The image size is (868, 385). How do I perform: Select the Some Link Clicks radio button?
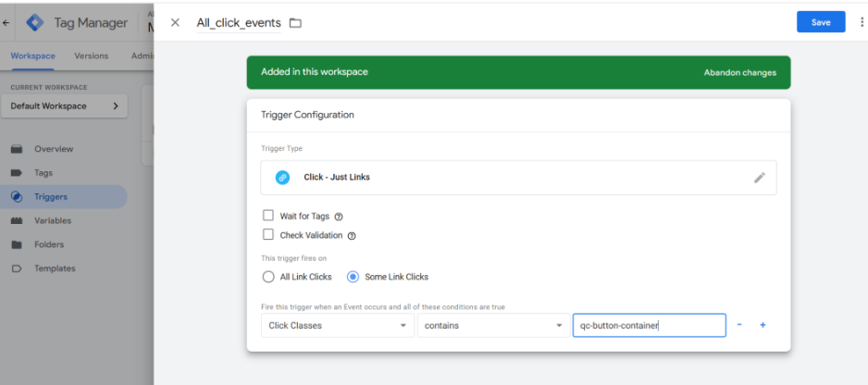pyautogui.click(x=353, y=277)
